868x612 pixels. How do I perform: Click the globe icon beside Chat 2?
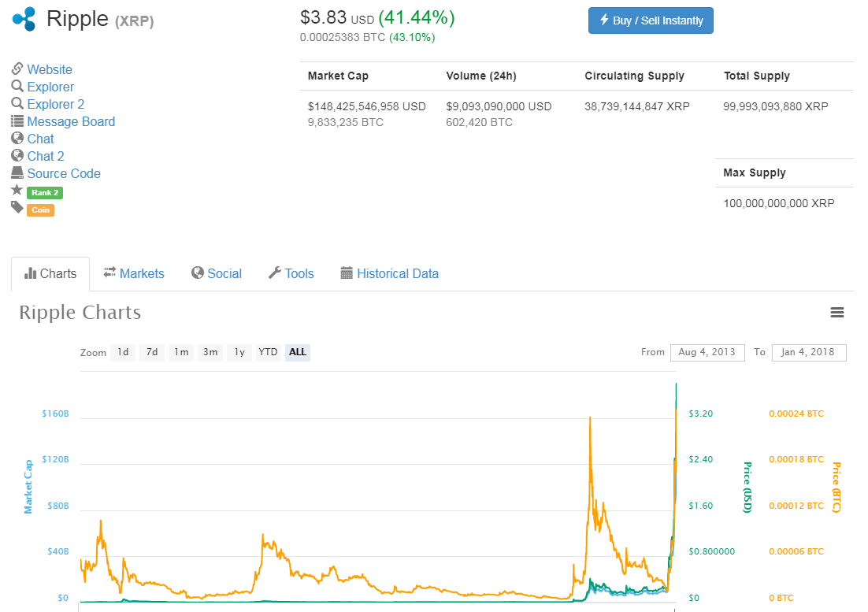point(17,155)
